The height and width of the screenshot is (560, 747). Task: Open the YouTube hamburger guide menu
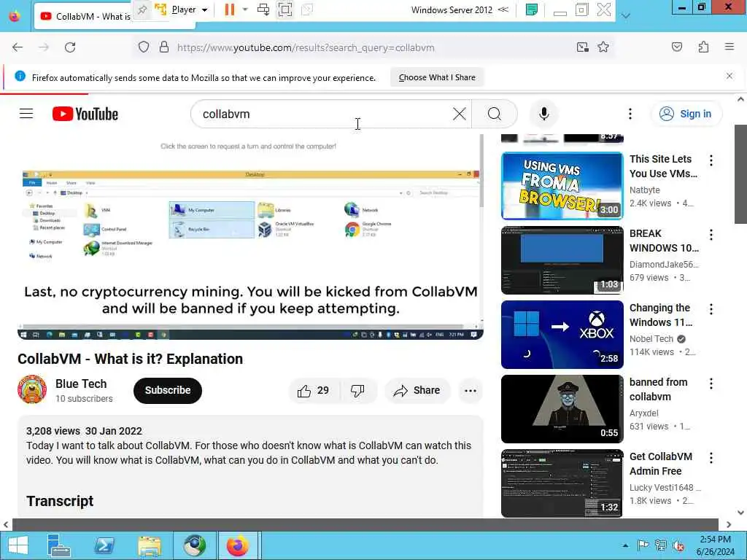point(26,114)
